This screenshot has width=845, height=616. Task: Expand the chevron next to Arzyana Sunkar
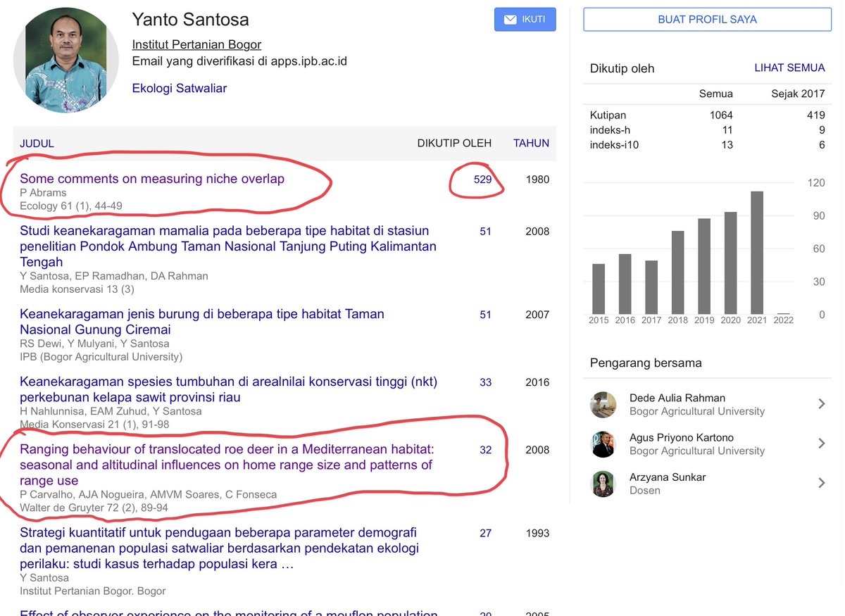821,483
